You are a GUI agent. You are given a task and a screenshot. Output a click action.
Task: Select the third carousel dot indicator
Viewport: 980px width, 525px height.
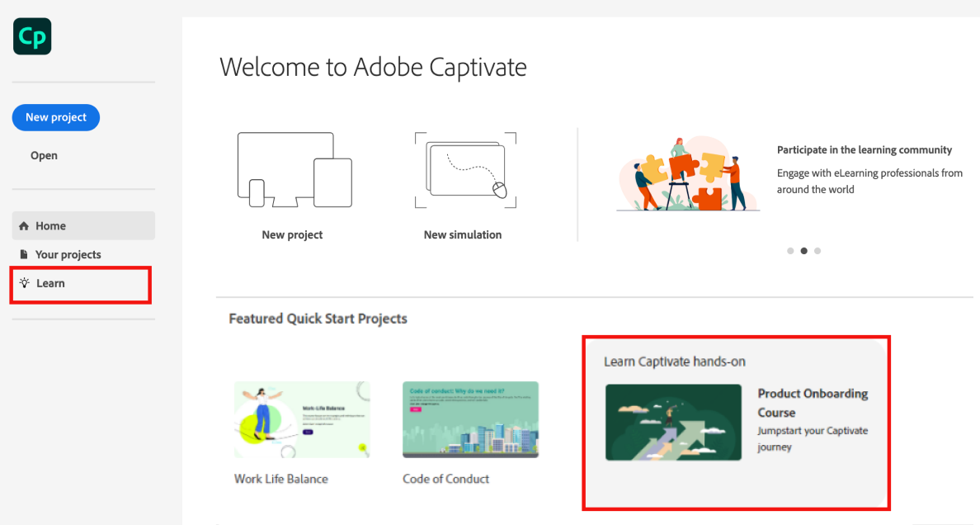[x=817, y=251]
